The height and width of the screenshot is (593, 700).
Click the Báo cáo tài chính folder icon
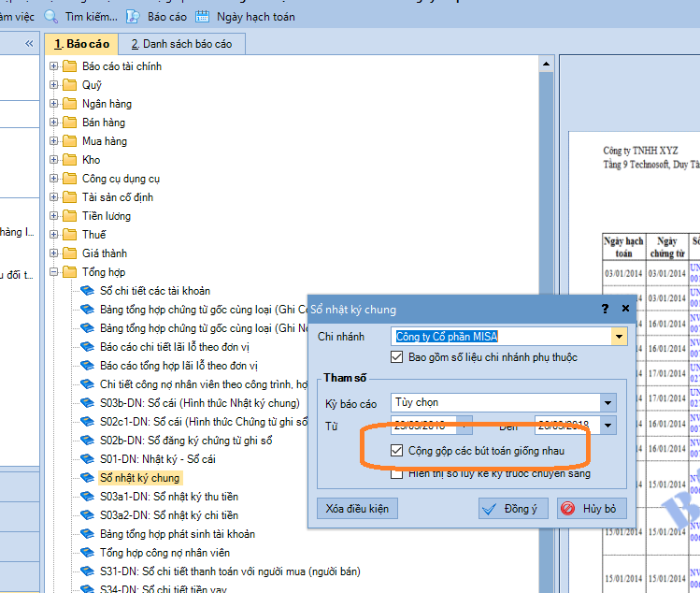point(70,66)
